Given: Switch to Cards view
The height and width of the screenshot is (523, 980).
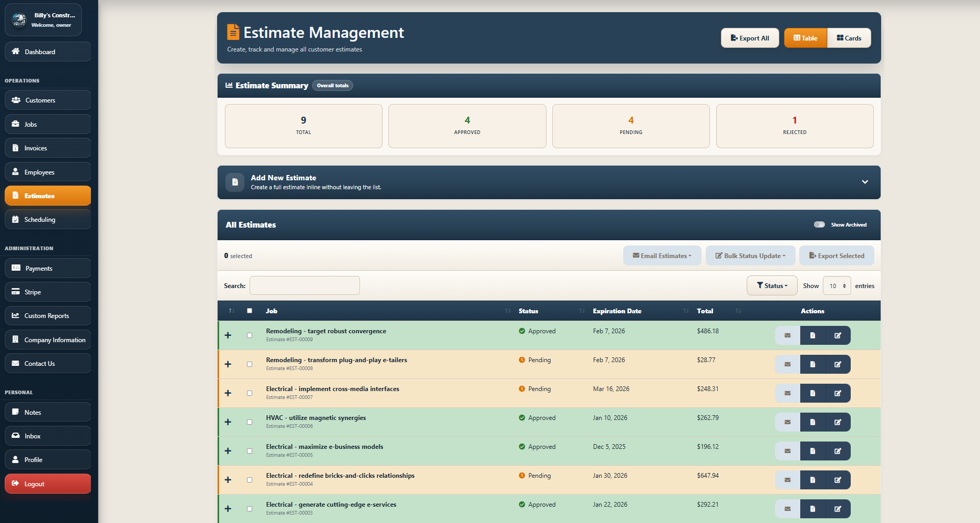Looking at the screenshot, I should (x=849, y=38).
